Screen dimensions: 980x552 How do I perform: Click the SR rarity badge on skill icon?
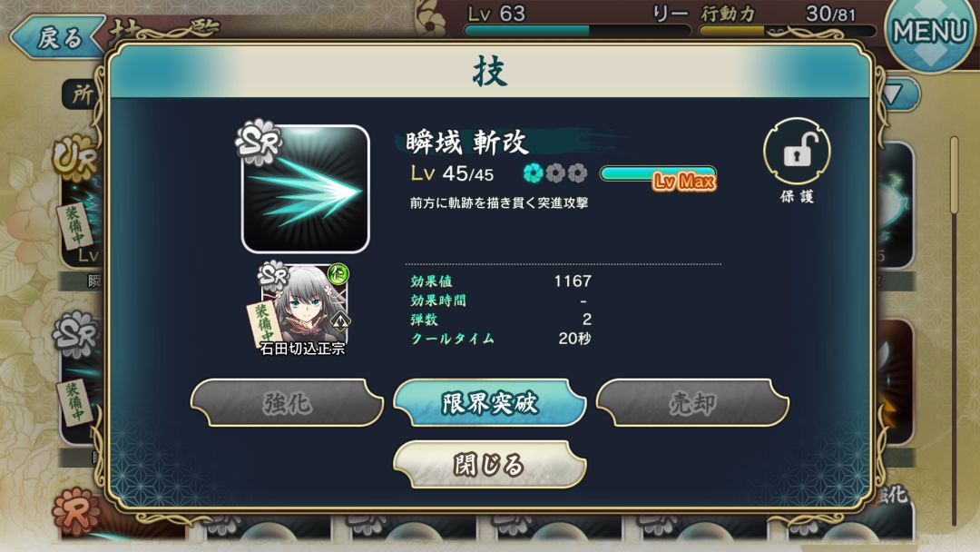[259, 143]
